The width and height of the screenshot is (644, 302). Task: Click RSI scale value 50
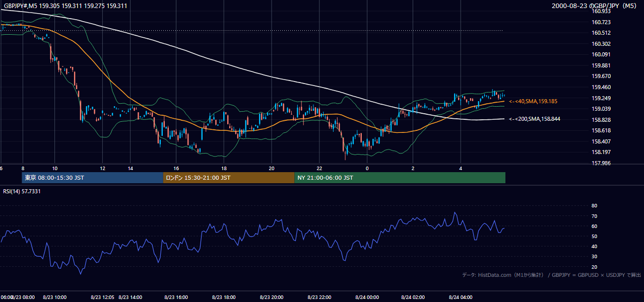594,236
